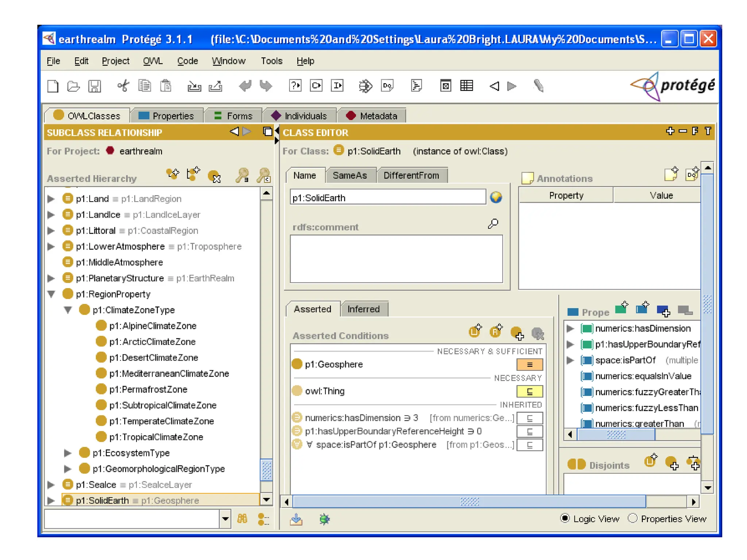This screenshot has width=747, height=560.
Task: Click the create subclass icon in Asserted Hierarchy
Action: [173, 174]
